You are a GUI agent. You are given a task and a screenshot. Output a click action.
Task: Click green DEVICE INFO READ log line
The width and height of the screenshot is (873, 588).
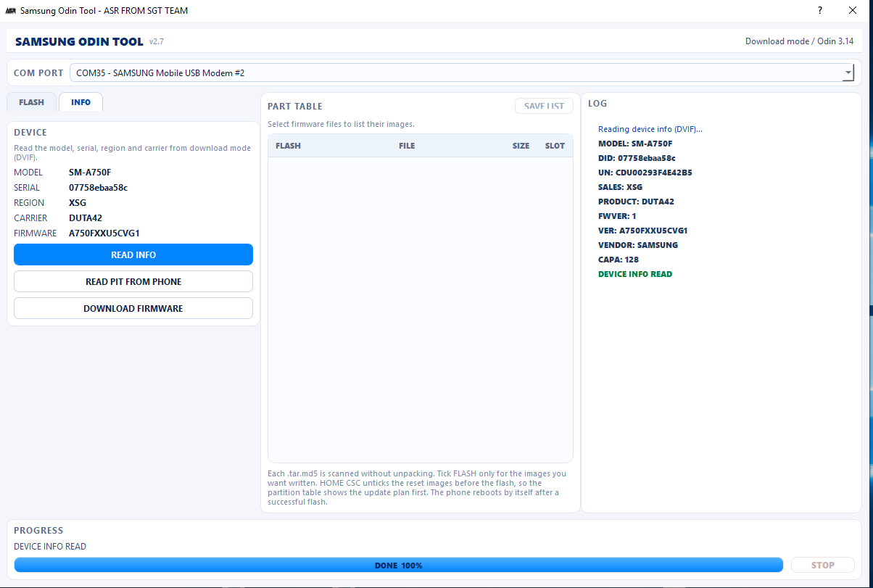tap(635, 274)
